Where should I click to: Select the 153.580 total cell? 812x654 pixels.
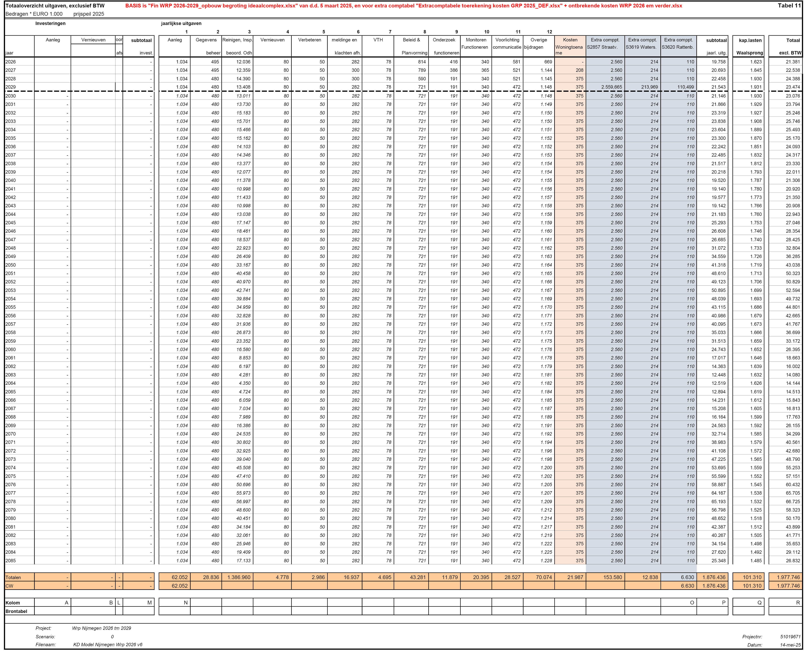(x=613, y=577)
